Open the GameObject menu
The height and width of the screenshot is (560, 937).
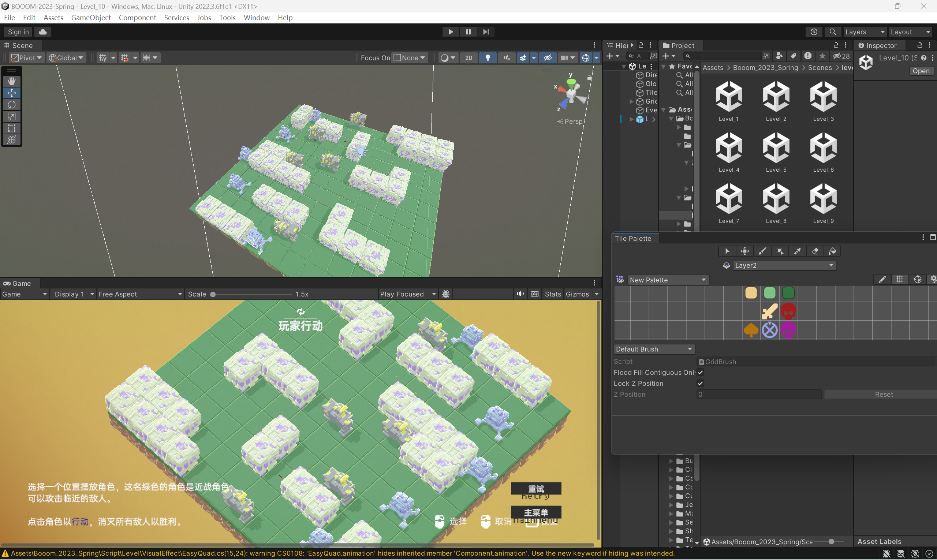click(x=90, y=18)
